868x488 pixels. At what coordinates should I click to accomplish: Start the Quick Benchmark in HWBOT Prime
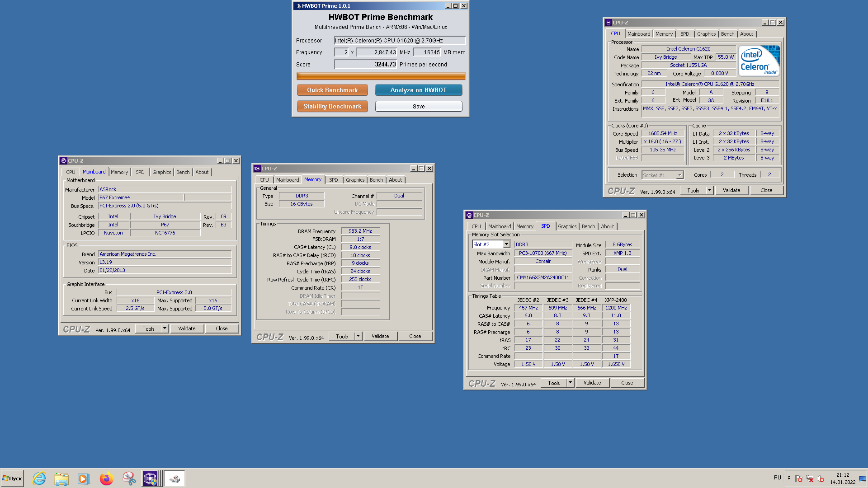click(332, 90)
